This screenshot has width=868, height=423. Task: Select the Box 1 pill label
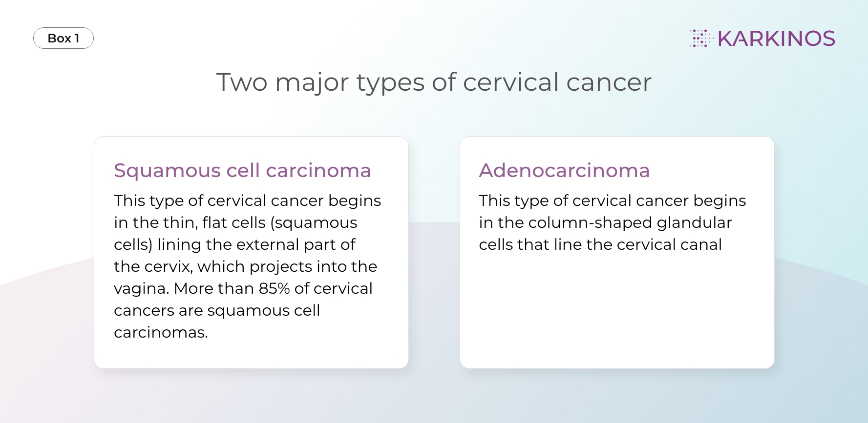64,38
